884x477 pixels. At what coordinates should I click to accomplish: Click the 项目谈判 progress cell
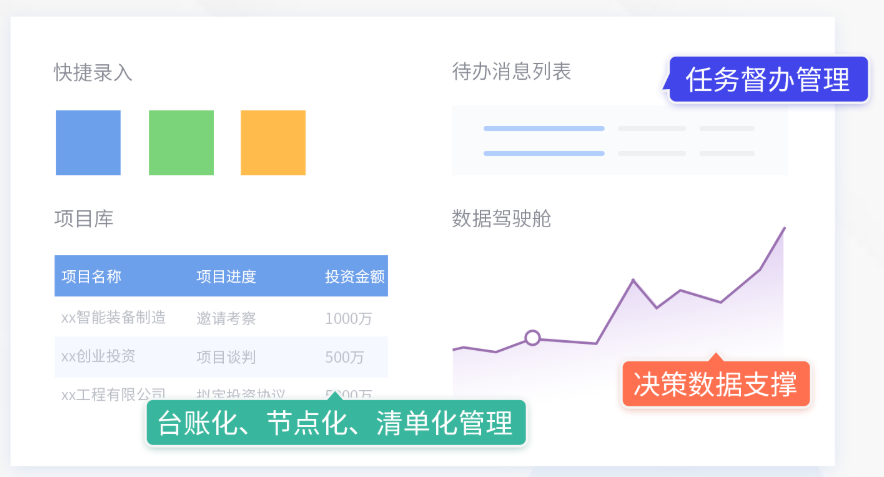(x=226, y=356)
